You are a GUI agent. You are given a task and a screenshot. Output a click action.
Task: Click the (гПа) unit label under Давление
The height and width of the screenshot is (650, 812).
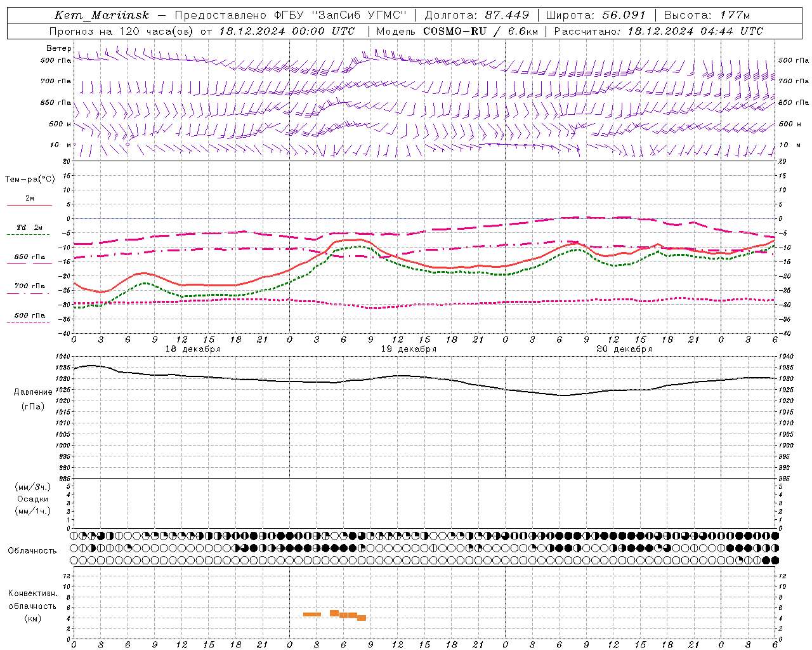(x=33, y=406)
